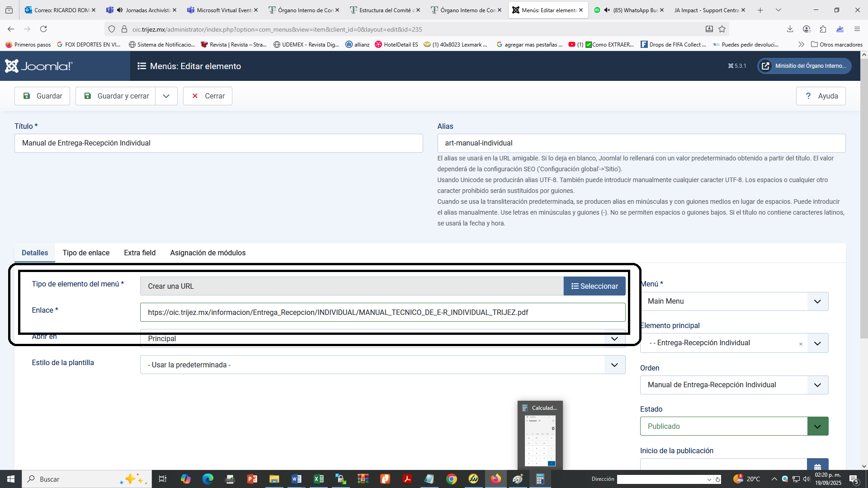Open Excel from the taskbar
Screen dimensions: 868x488
click(x=318, y=479)
